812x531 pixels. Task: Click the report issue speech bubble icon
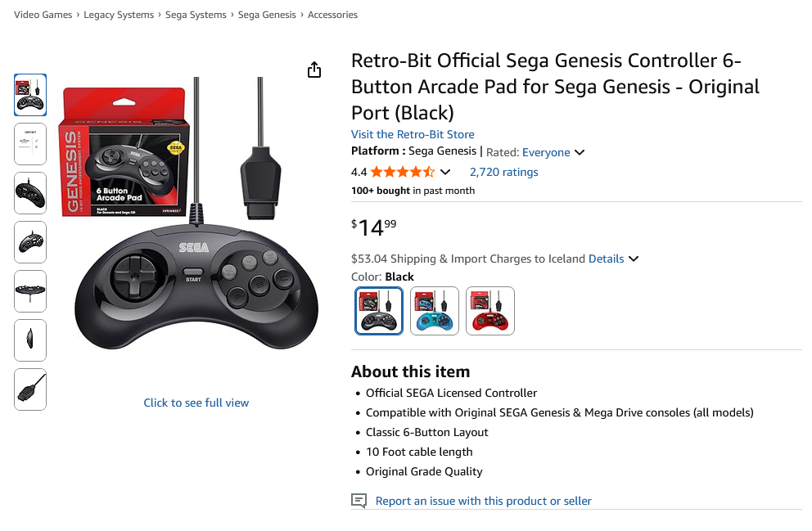(x=359, y=501)
